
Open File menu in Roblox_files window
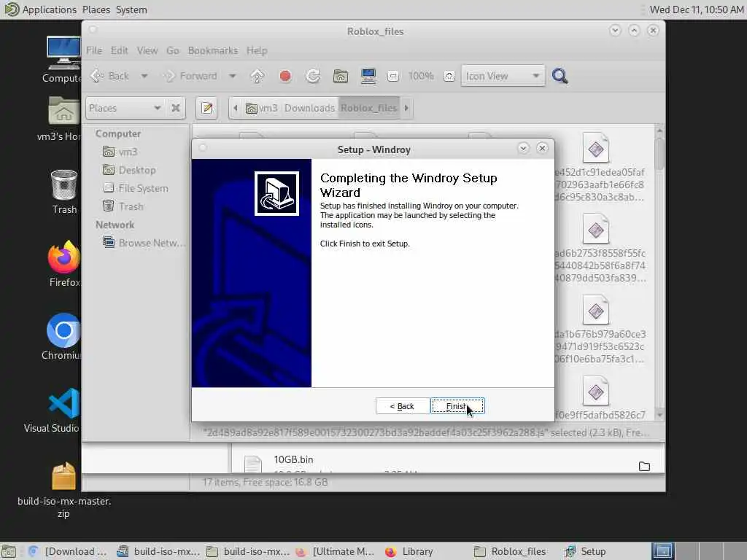click(94, 50)
